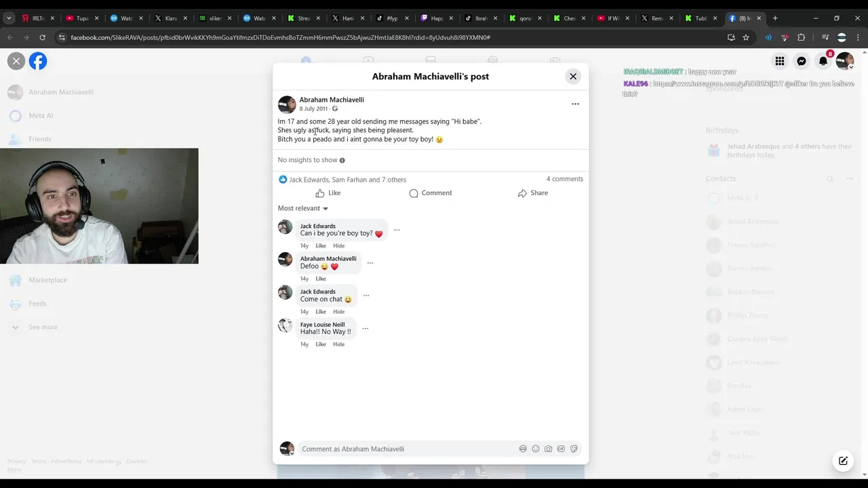Share the post with Share button

[532, 193]
